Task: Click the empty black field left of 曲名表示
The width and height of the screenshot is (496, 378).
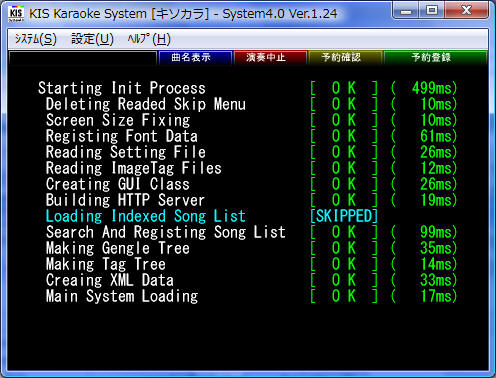Action: 83,58
